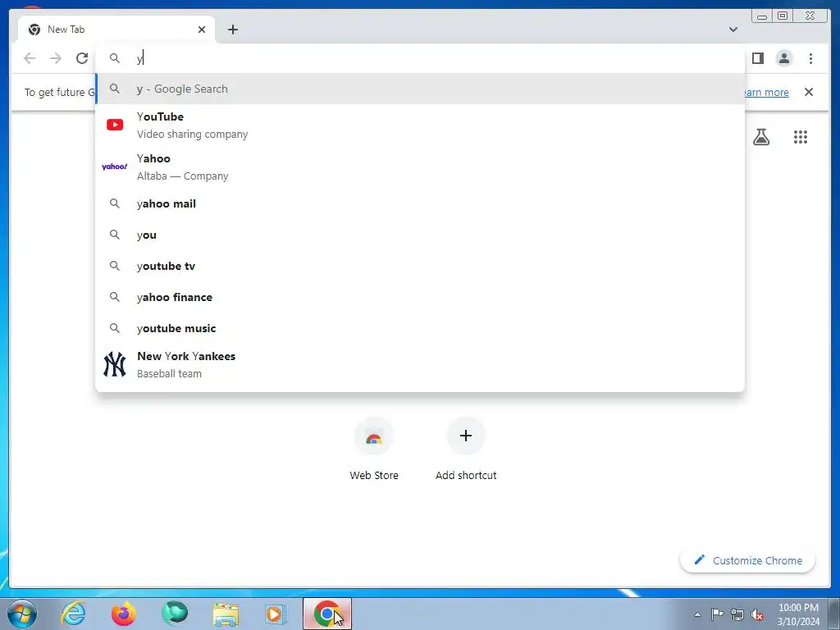Click the network tray icon
This screenshot has height=630, width=840.
pos(737,614)
